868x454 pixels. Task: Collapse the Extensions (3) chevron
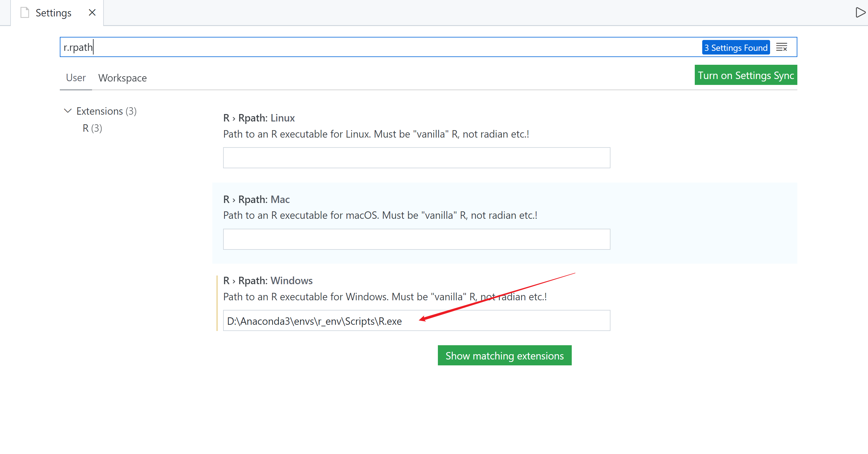pos(68,111)
